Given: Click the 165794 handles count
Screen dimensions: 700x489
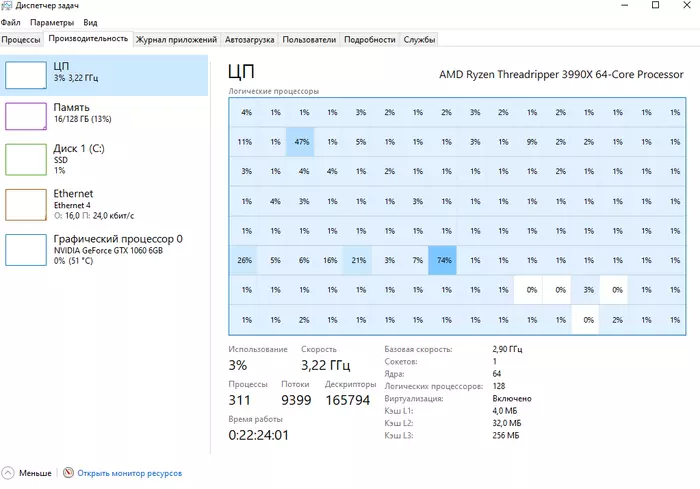Looking at the screenshot, I should [x=348, y=400].
